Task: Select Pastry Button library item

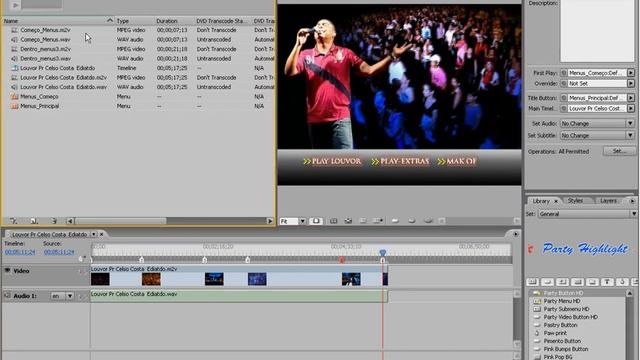Action: tap(577, 325)
